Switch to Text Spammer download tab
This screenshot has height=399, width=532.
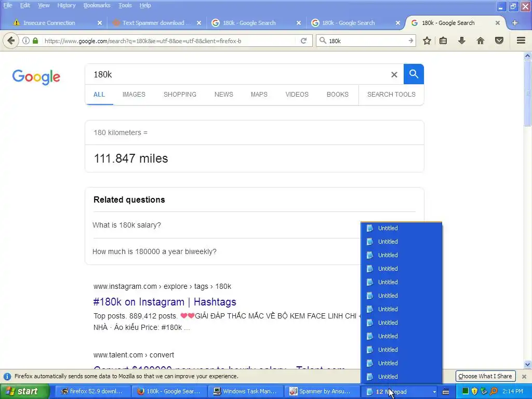pos(156,23)
